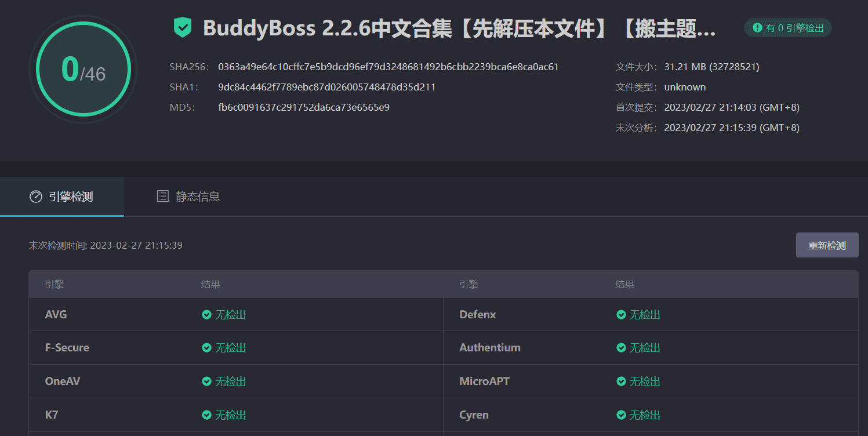This screenshot has height=436, width=868.
Task: Click the 末次分析 time value in header
Action: [732, 128]
